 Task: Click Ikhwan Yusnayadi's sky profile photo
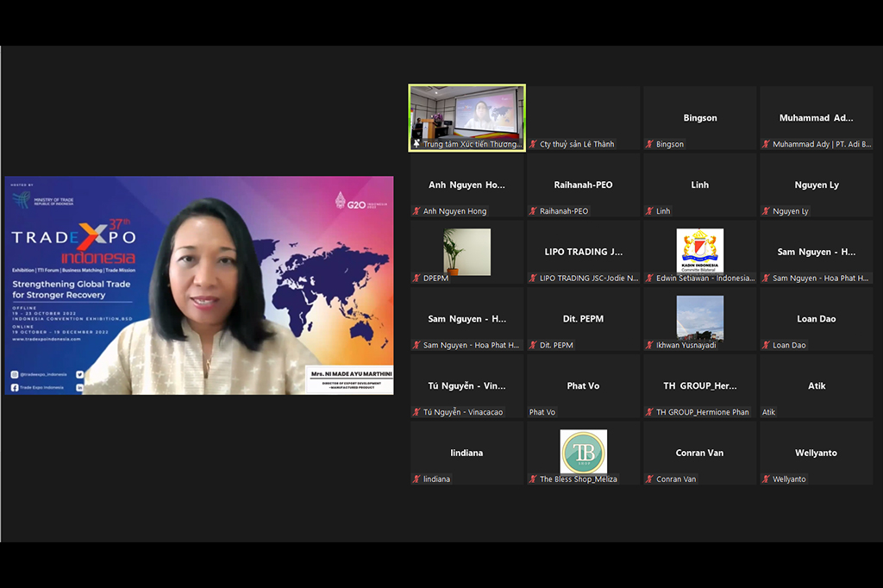tap(700, 318)
